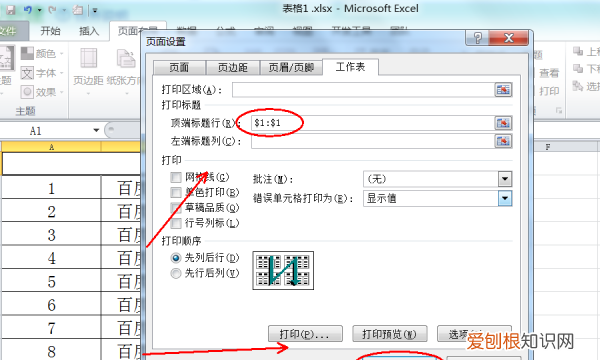The image size is (600, 360).
Task: Enable the 单色打印 checkbox
Action: pos(176,192)
